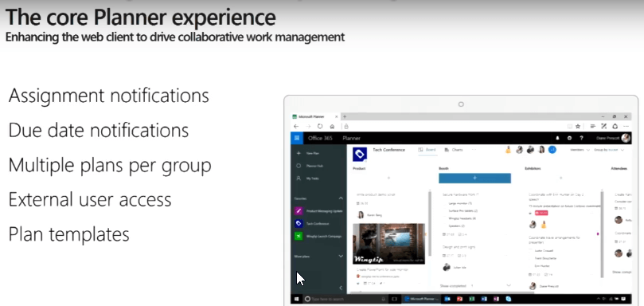Click the Wingtip image thumbnail on card
The image size is (644, 306).
coord(388,244)
